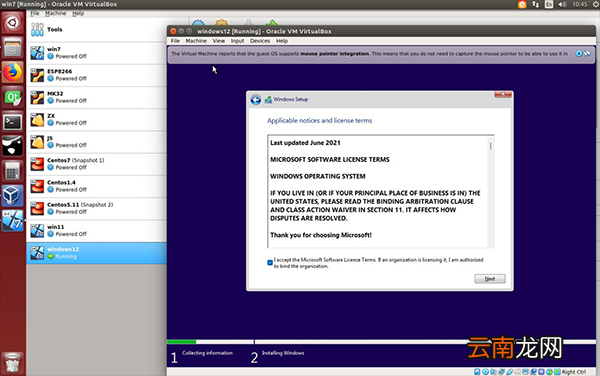
Task: Select the ESP8266 virtual machine icon
Action: click(x=37, y=75)
